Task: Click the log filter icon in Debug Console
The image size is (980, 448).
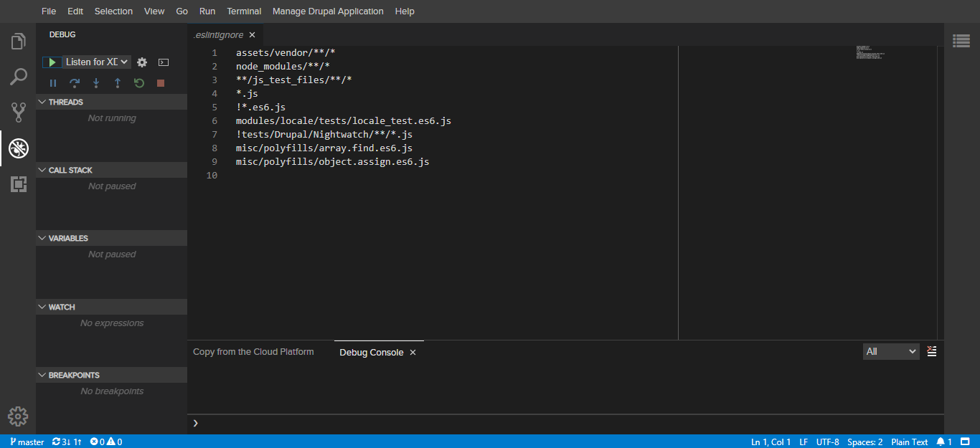Action: click(931, 351)
